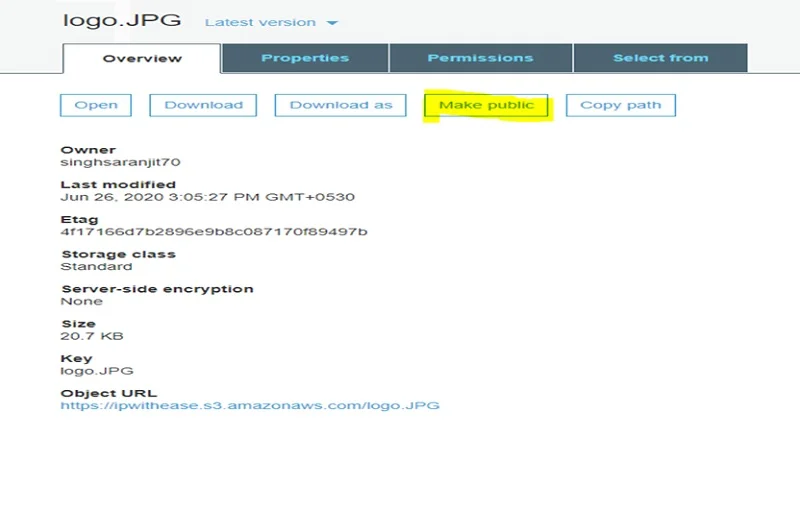The image size is (800, 510).
Task: Click the Last modified date and time
Action: click(207, 197)
